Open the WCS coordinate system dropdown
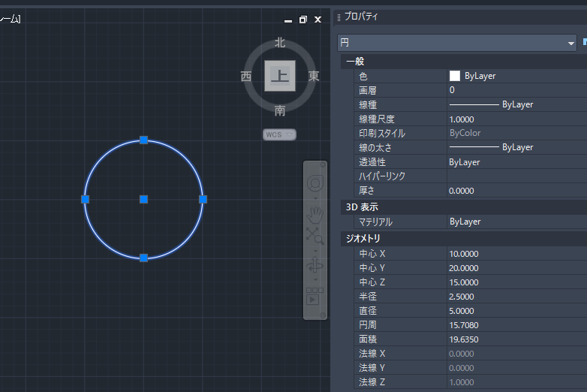 tap(279, 134)
